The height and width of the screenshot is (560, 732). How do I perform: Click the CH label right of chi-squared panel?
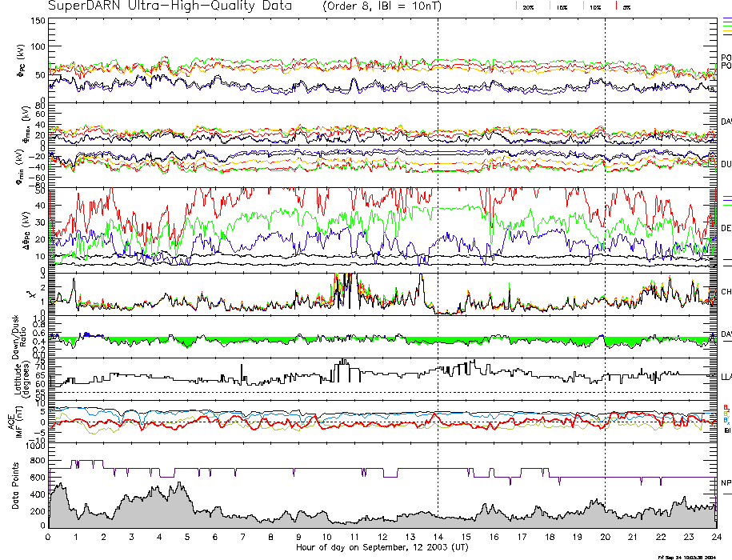point(726,292)
